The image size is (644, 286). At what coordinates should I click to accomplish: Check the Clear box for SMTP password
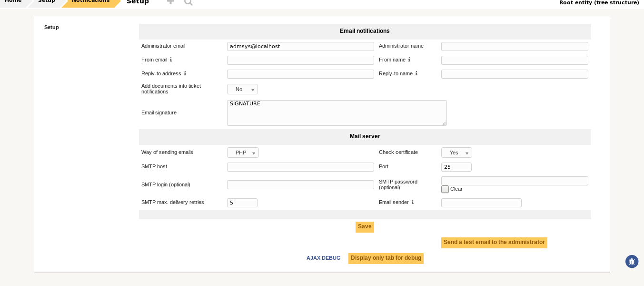pos(445,189)
